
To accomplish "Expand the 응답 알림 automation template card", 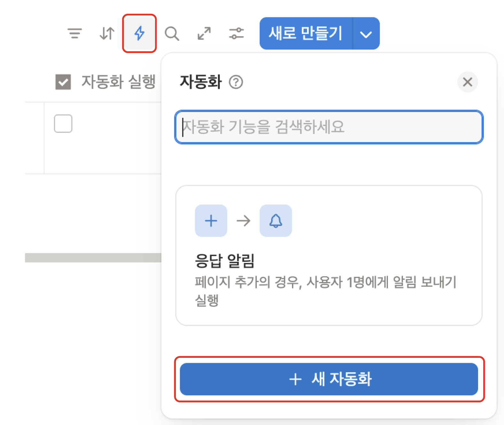I will 330,256.
